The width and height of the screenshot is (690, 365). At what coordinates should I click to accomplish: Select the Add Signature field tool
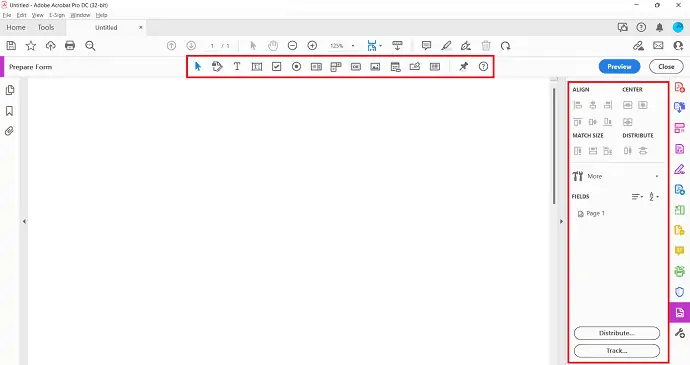click(415, 67)
